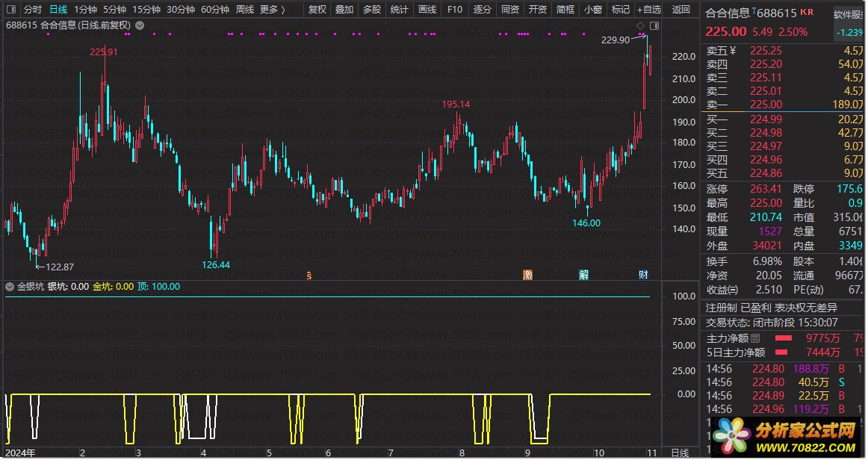Switch to 周线 weekly chart
The width and height of the screenshot is (868, 460).
coord(245,10)
